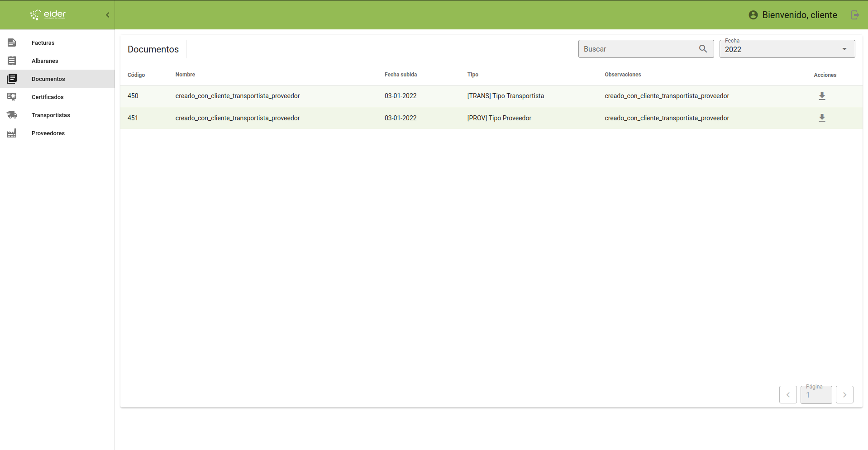Expand the 2022 dropdown arrow
Image resolution: width=868 pixels, height=450 pixels.
[844, 49]
